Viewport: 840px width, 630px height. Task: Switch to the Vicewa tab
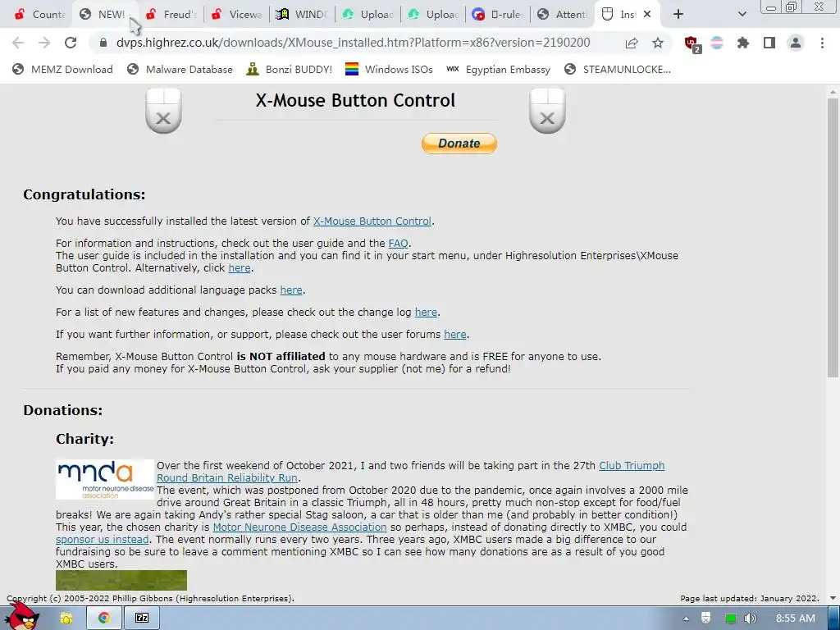coord(236,15)
